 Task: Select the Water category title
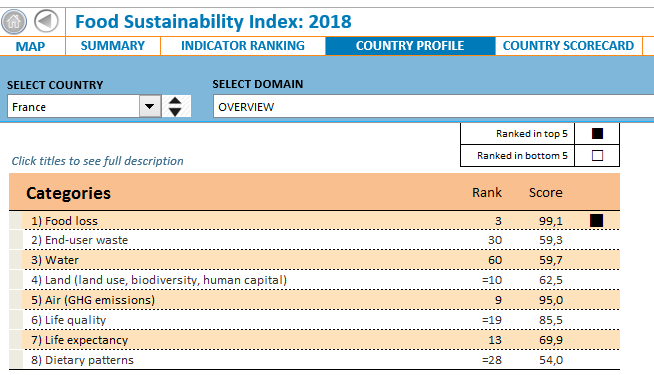point(55,260)
